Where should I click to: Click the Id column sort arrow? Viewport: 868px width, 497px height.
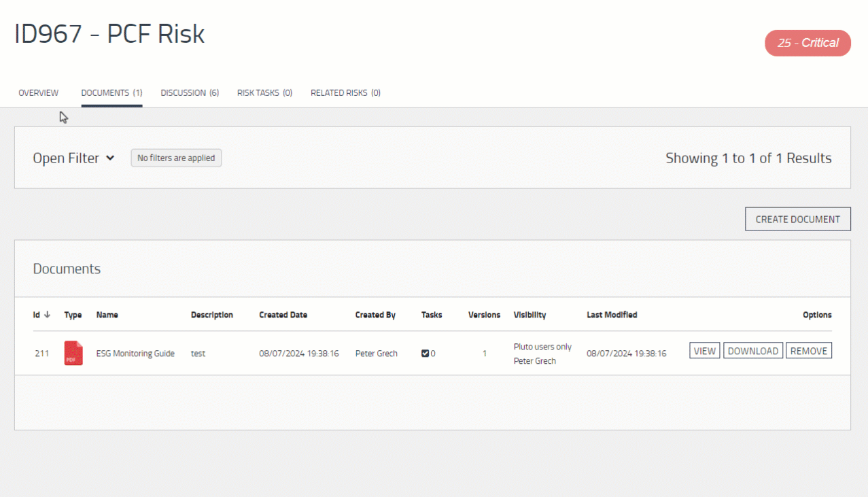(x=47, y=315)
